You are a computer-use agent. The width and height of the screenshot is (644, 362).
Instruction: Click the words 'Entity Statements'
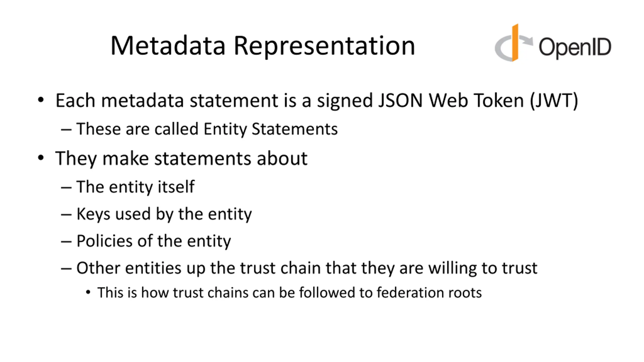click(270, 129)
